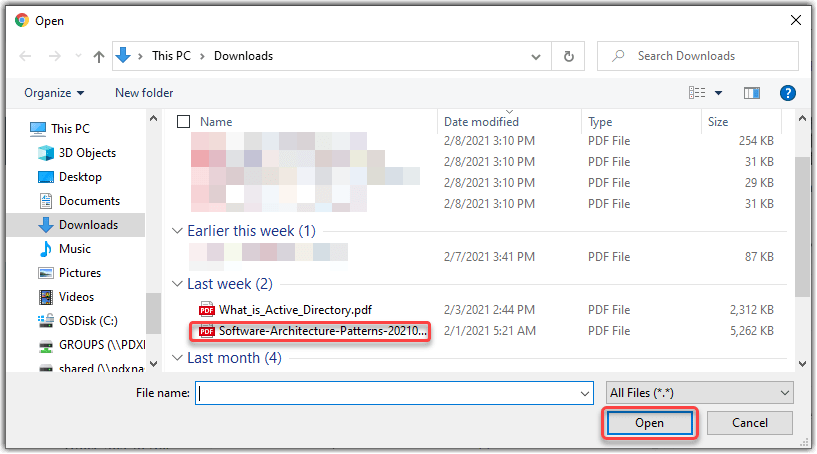Refresh the Downloads folder listing
Viewport: 817px width, 454px height.
568,56
